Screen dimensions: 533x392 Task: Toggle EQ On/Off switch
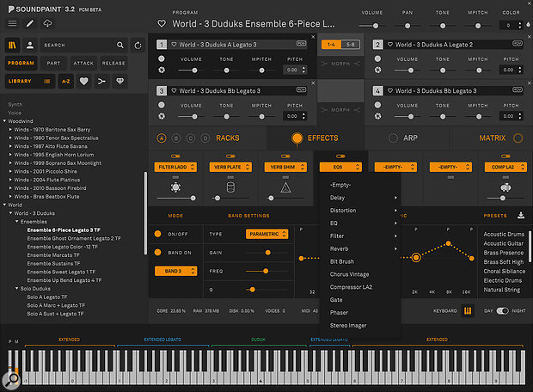(157, 234)
